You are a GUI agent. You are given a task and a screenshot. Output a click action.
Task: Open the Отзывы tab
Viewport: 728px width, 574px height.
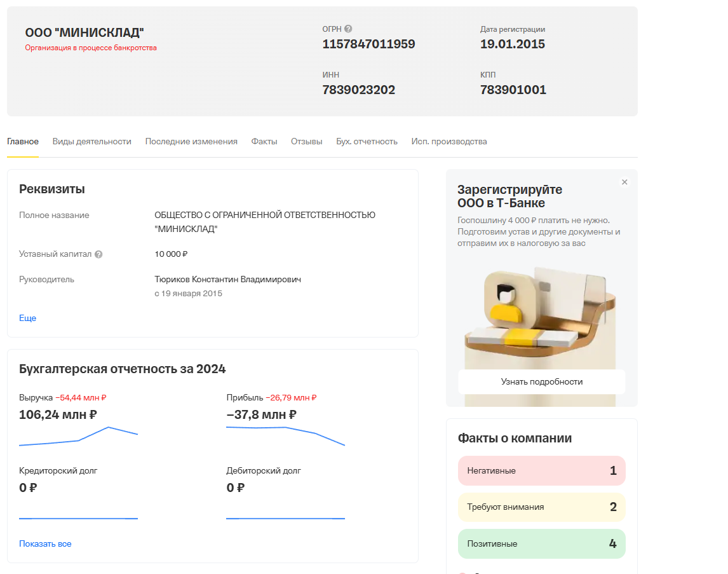tap(307, 142)
